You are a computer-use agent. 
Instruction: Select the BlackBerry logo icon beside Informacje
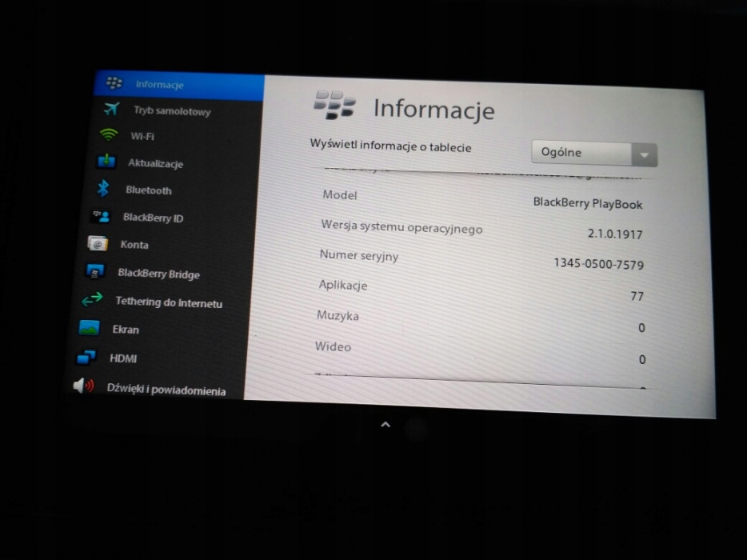tap(114, 83)
